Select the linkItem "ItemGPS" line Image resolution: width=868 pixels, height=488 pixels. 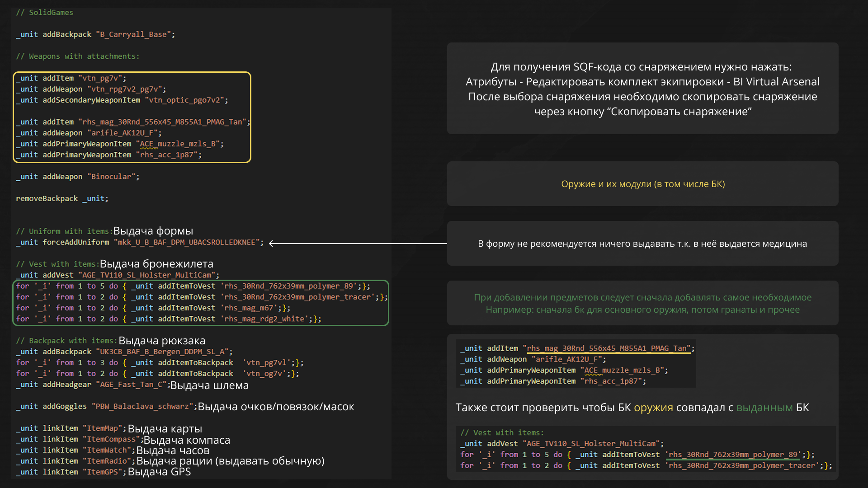(x=71, y=472)
